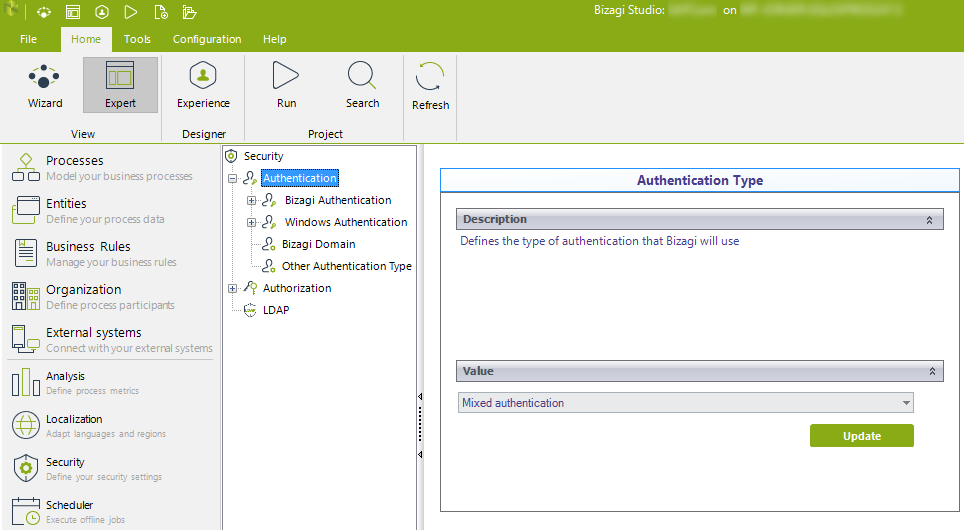The width and height of the screenshot is (964, 530).
Task: Select the Authorization tree item
Action: point(297,288)
